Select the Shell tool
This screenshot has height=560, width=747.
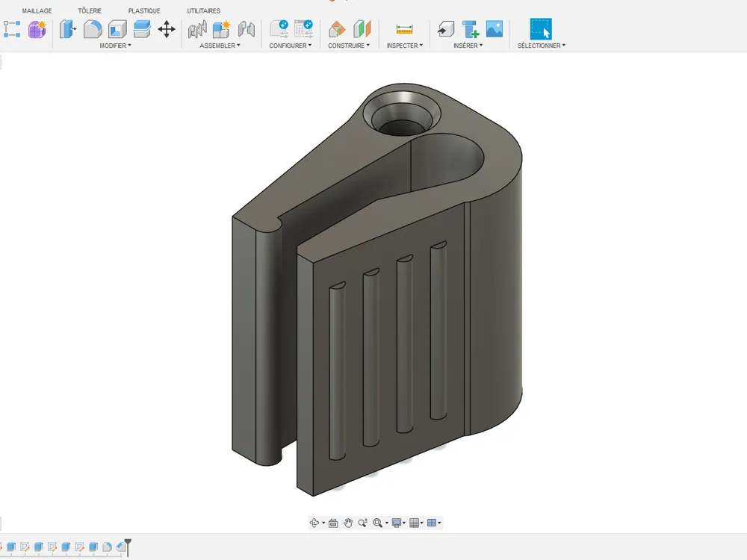(117, 30)
